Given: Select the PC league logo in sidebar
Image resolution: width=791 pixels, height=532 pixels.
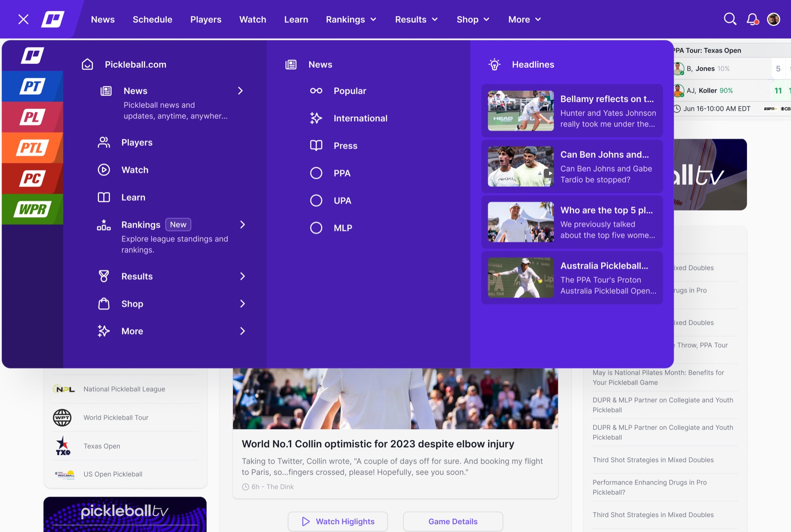Looking at the screenshot, I should point(32,178).
